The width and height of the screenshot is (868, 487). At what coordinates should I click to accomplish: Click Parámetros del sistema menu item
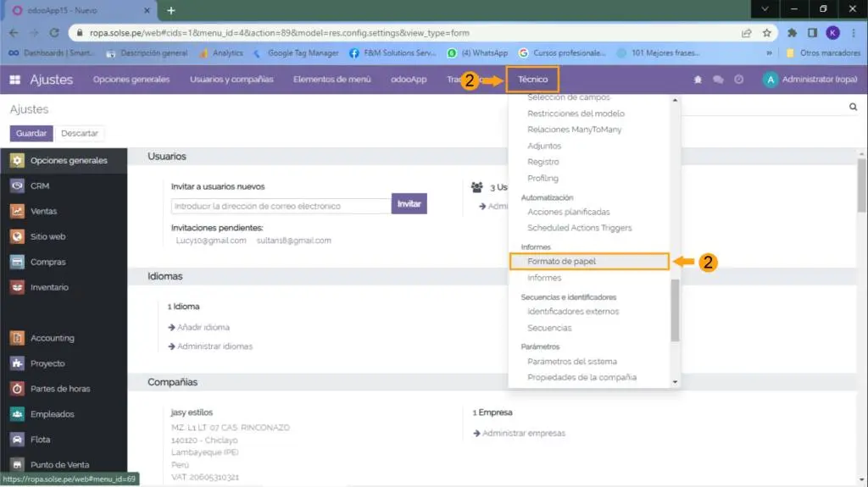click(571, 362)
